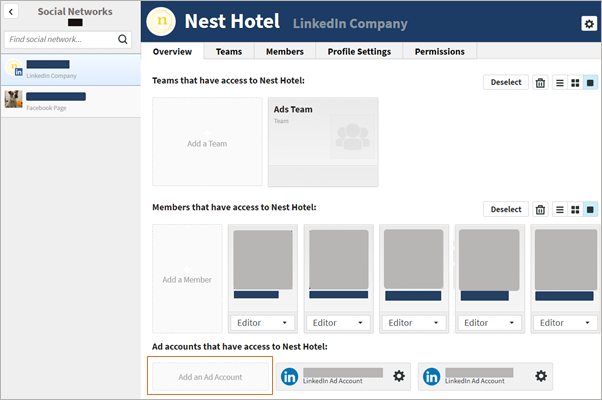Screen dimensions: 602x400
Task: Click the Add a Team tile
Action: [207, 142]
